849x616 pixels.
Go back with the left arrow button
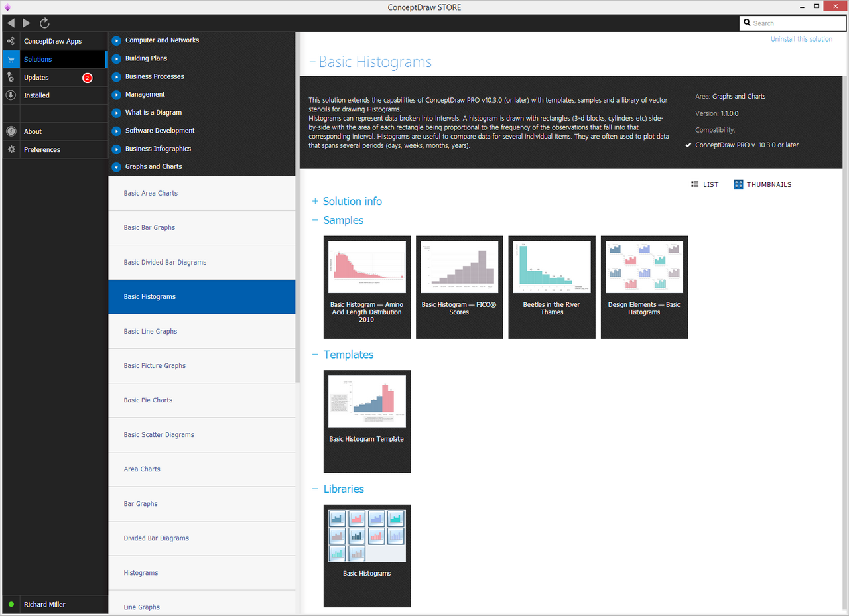click(11, 23)
